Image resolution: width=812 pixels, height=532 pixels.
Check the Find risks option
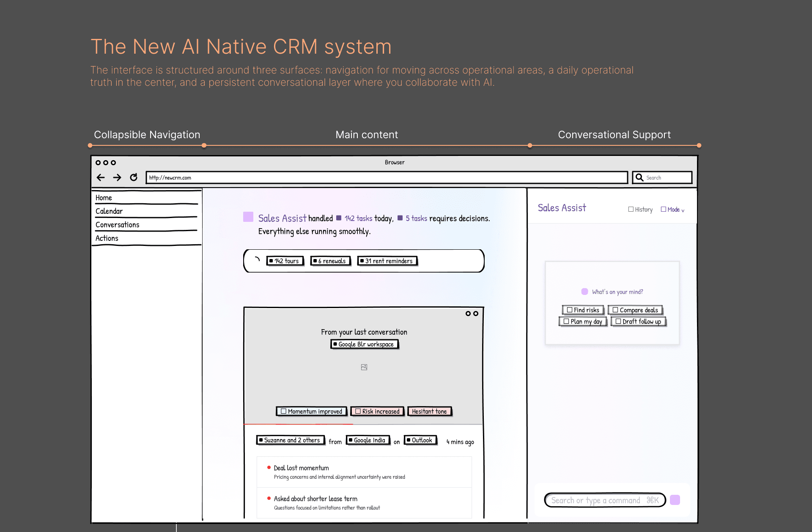(570, 310)
